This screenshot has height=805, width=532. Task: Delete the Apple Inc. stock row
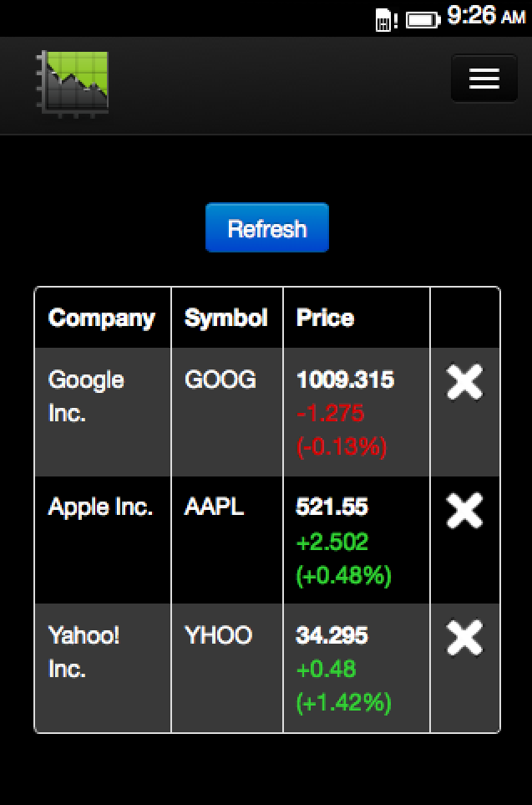(464, 511)
